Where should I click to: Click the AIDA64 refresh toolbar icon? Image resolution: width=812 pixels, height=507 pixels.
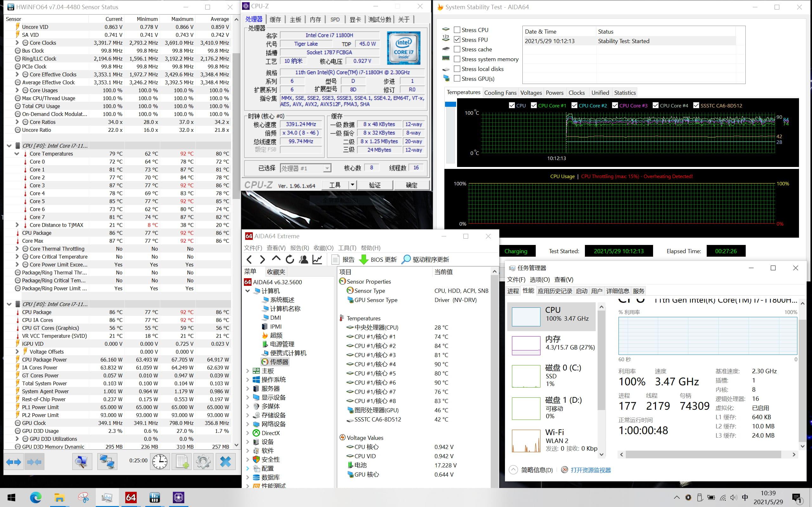click(x=290, y=259)
